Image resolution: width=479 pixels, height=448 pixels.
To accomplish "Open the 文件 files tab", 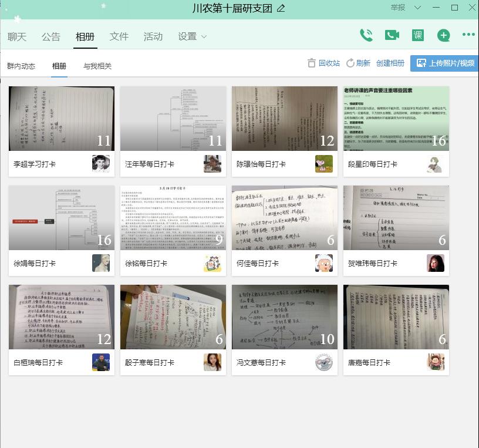I will [x=119, y=36].
